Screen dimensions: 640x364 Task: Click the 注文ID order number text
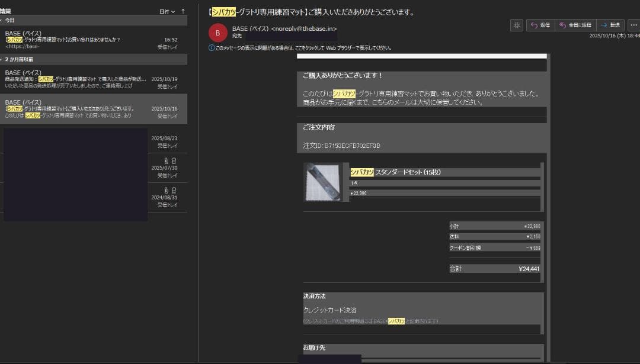342,146
